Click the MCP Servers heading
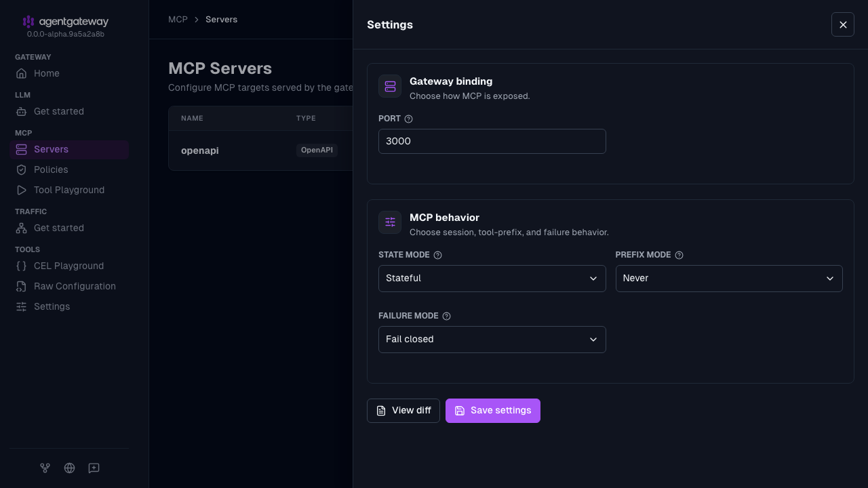The height and width of the screenshot is (488, 868). pos(220,68)
